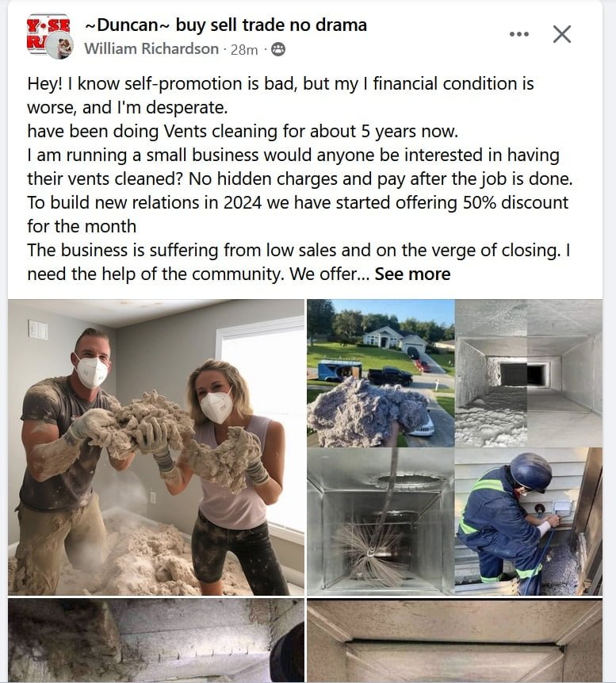Click the group's red logo avatar

point(47,30)
